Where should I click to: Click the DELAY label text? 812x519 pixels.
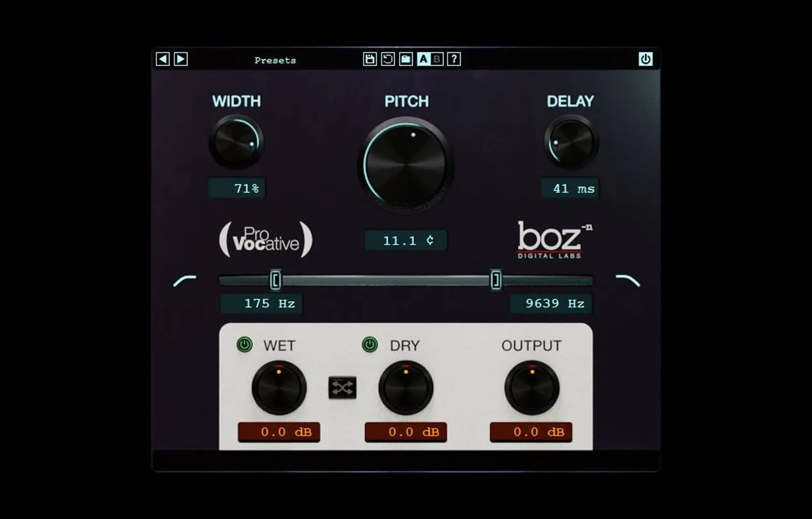tap(570, 101)
